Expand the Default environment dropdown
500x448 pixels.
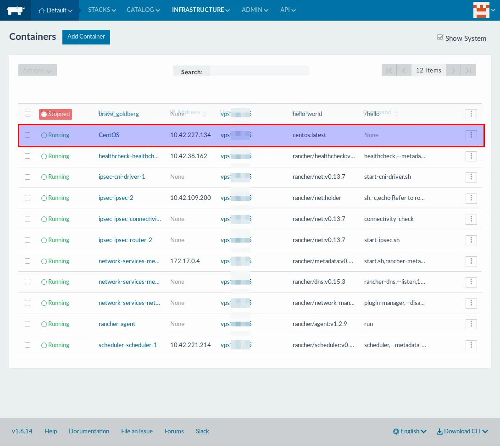(56, 10)
